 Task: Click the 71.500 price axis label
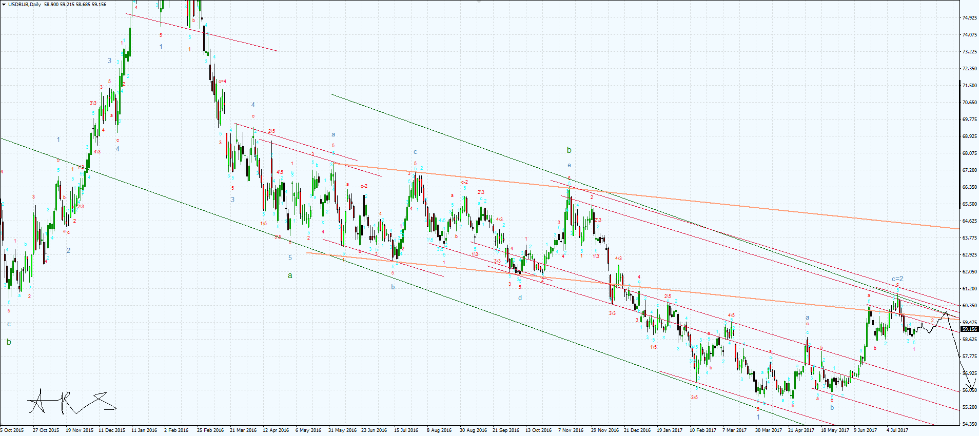pos(970,86)
